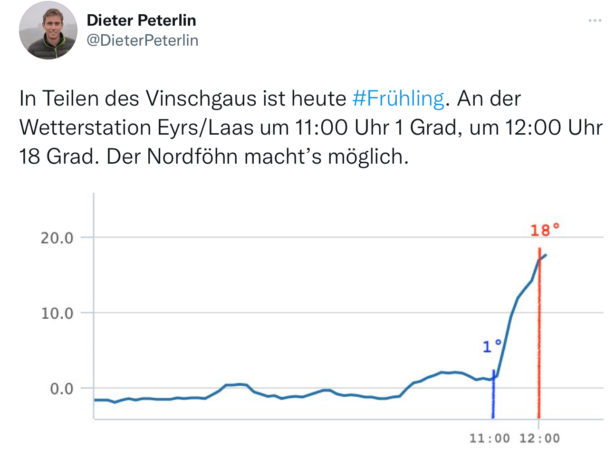Click the 10.0 y-axis label
This screenshot has width=615, height=461.
pyautogui.click(x=57, y=313)
